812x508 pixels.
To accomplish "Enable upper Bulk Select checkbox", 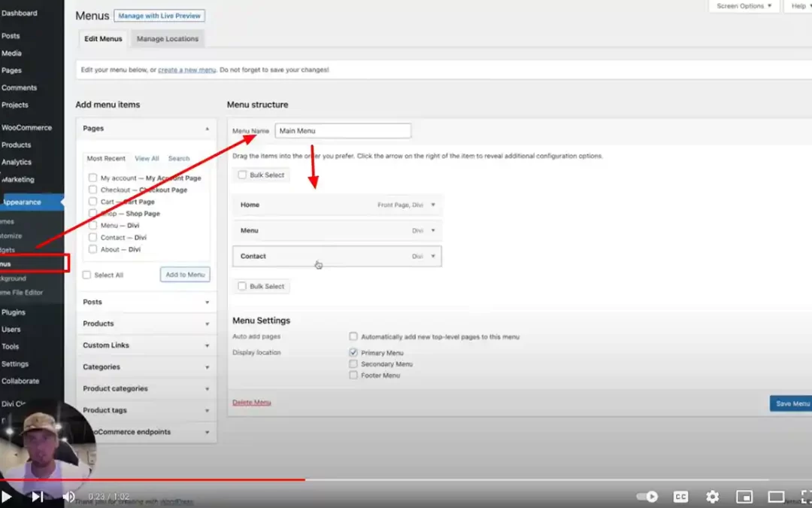I will 242,175.
